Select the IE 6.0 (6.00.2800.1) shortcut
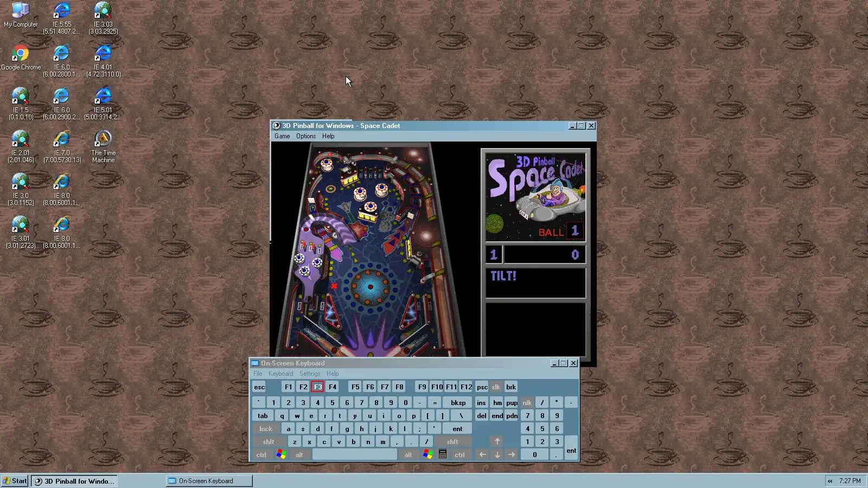868x488 pixels. point(62,61)
